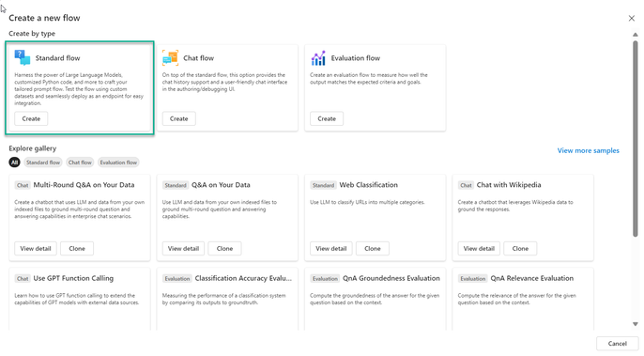Viewport: 644px width, 356px height.
Task: View detail of Multi-Round Q&A on Your Data
Action: click(x=36, y=248)
